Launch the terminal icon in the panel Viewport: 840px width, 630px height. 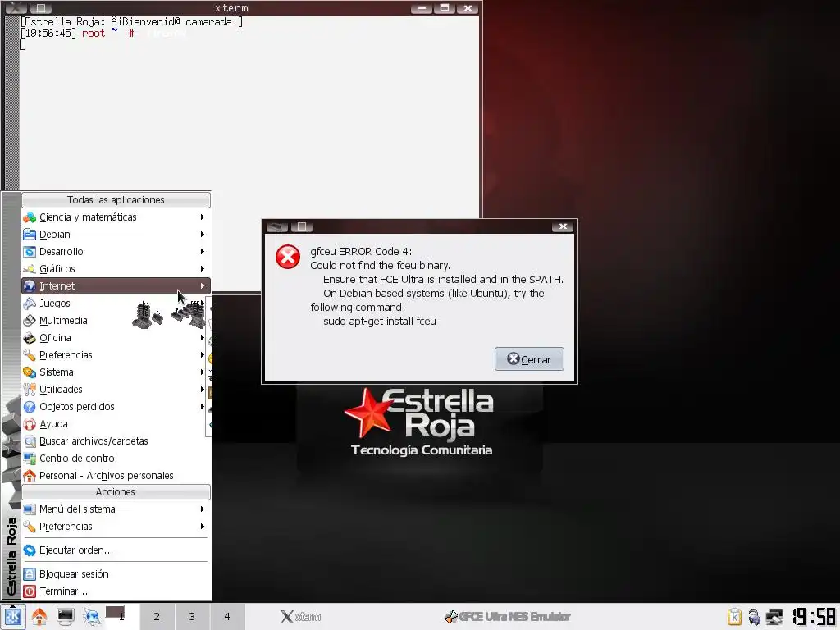(66, 617)
